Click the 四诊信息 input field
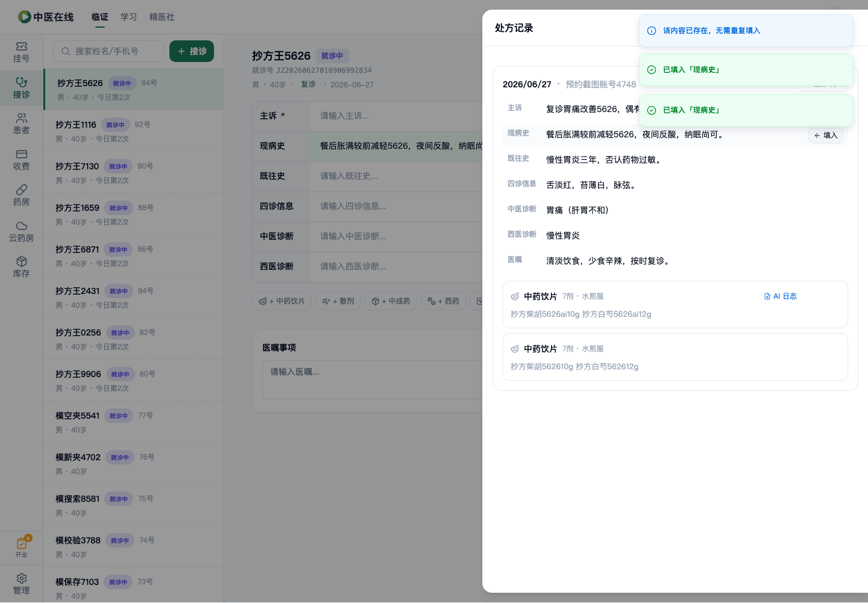Viewport: 868px width, 603px height. click(x=397, y=206)
